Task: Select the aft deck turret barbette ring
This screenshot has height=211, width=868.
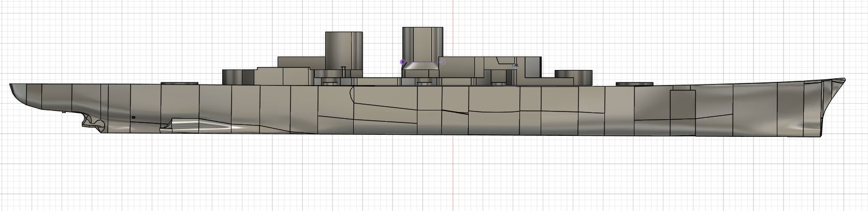Action: click(x=180, y=83)
